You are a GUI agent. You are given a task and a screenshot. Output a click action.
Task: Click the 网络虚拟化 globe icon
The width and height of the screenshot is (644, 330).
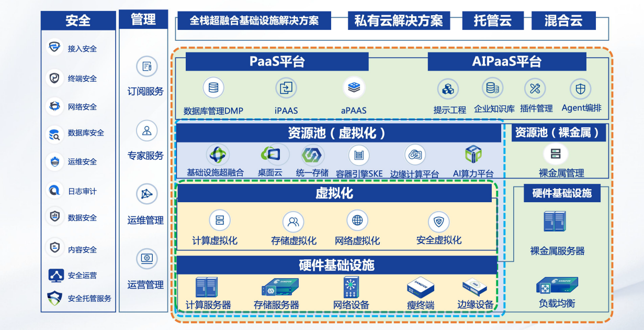pos(357,220)
